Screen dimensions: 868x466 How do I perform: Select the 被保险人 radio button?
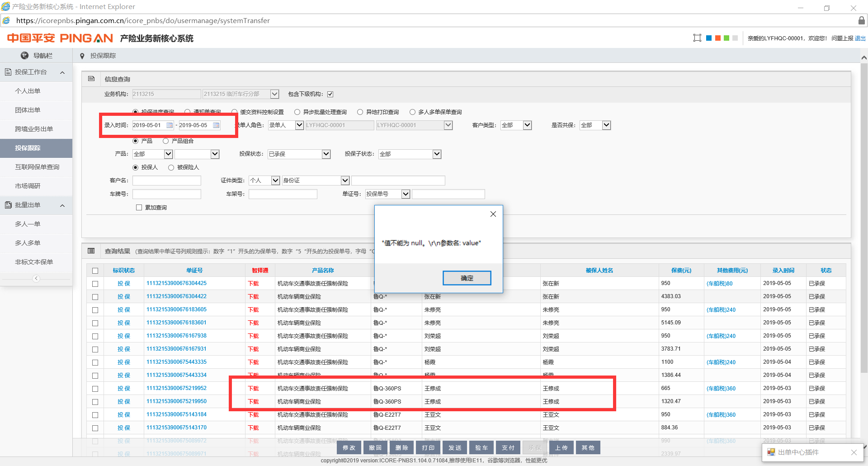171,167
